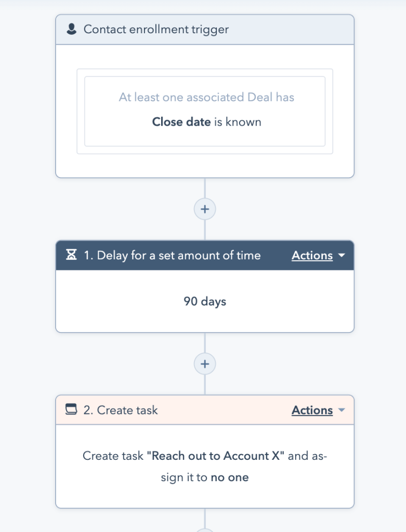Click the 'Create task' text in step 2 description
This screenshot has height=532, width=406.
click(x=113, y=456)
